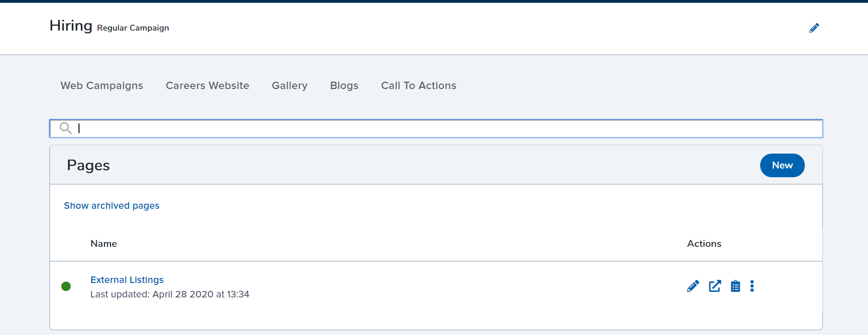Click the Name column header

(x=104, y=244)
